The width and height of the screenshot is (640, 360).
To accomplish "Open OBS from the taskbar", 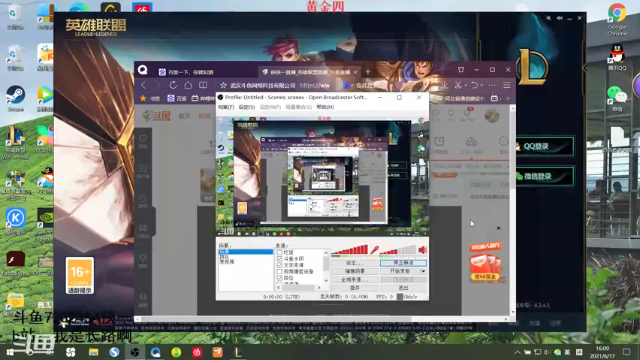I will click(x=135, y=352).
